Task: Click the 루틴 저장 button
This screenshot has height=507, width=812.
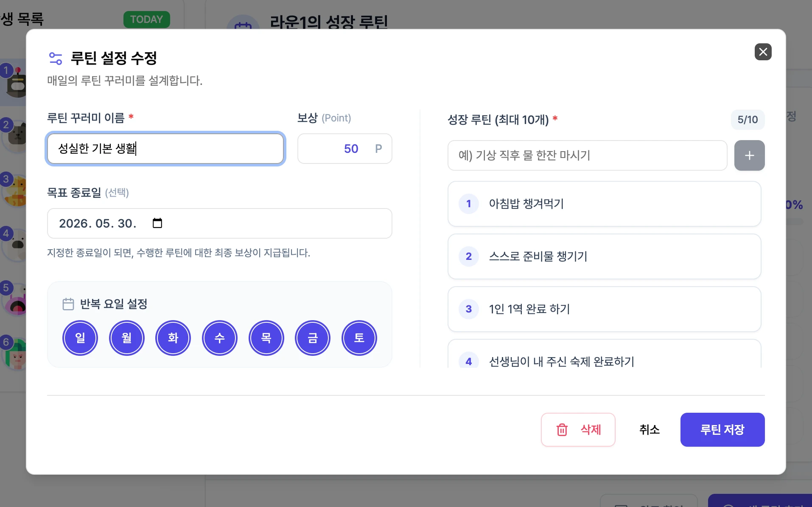Action: point(722,430)
